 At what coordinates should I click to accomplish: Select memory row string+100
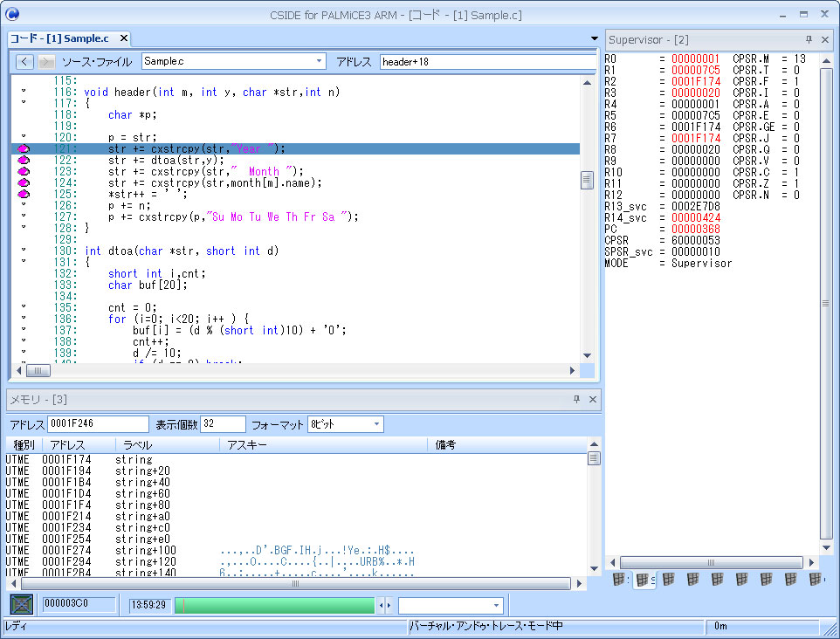pos(296,551)
